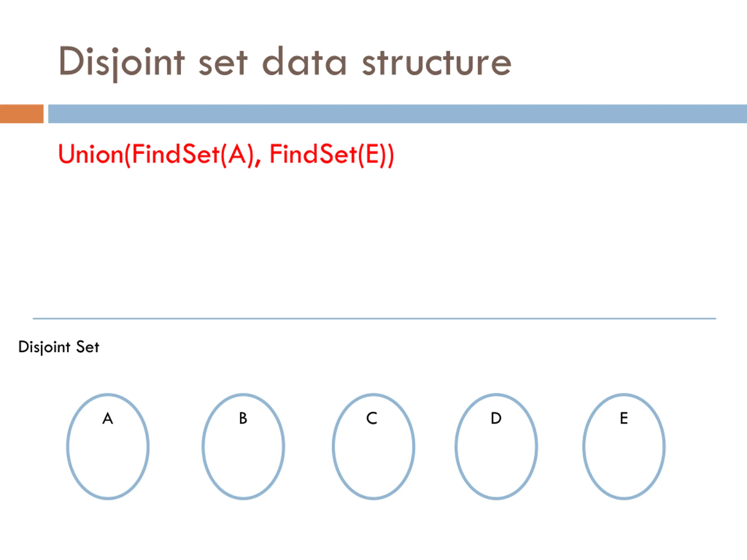Click the set circle containing C
Screen dimensions: 747x560
(373, 446)
